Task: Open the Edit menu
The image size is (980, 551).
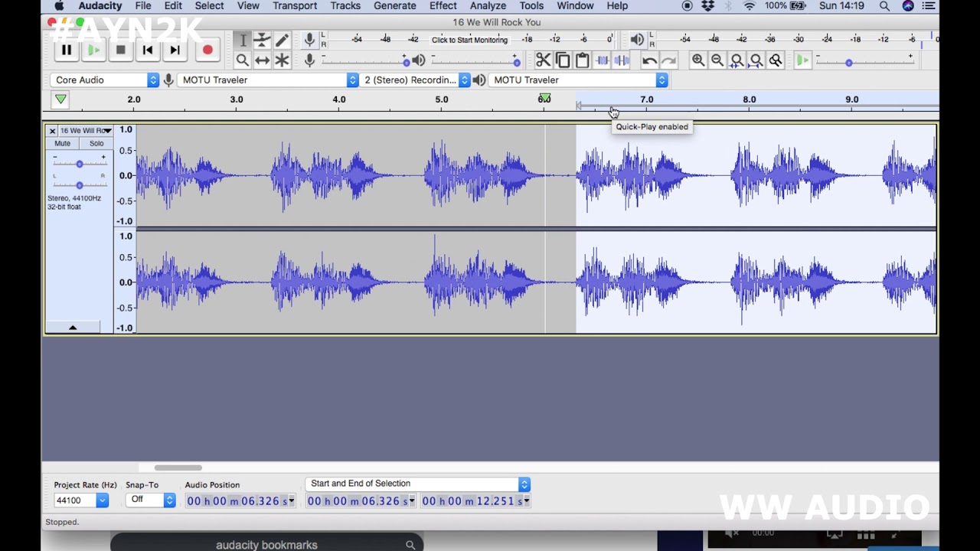Action: point(173,6)
